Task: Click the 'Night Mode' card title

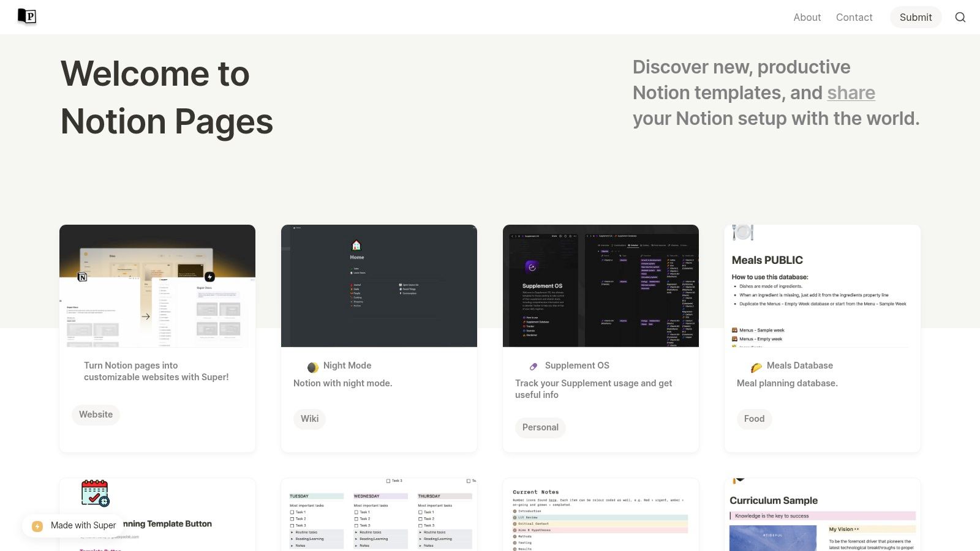Action: (x=347, y=365)
